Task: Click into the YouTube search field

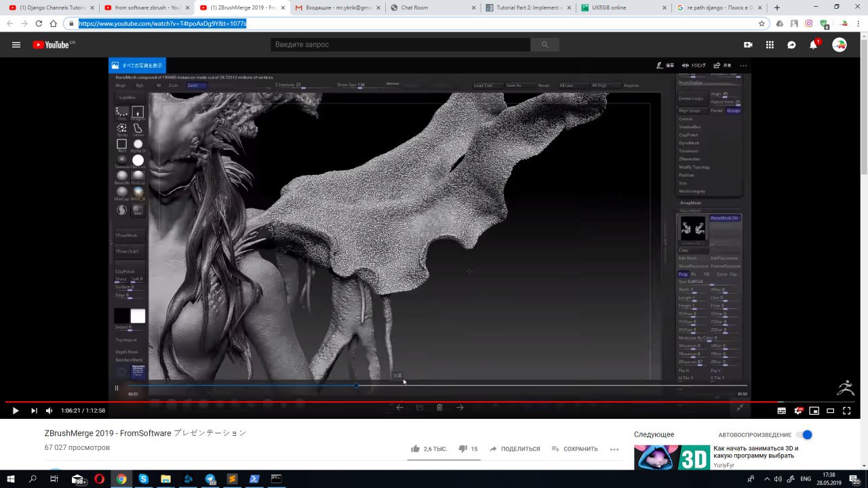Action: [400, 45]
